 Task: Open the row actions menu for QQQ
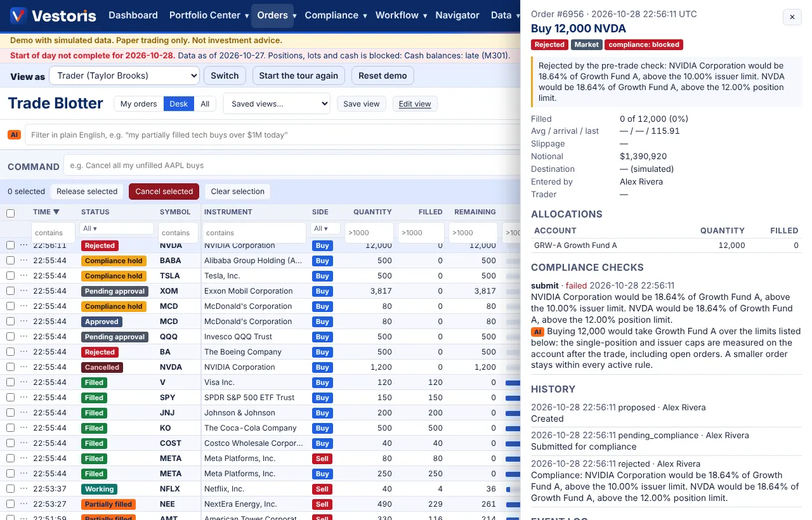[x=24, y=337]
